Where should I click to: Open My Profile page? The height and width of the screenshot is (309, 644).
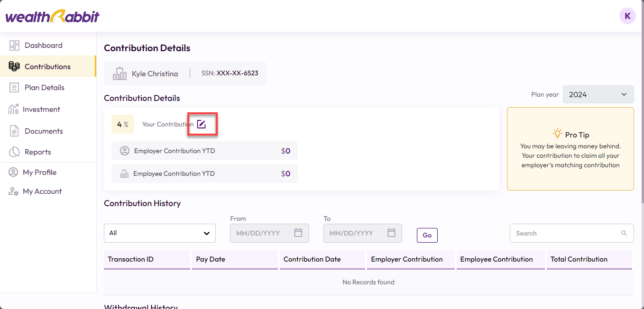(x=39, y=173)
